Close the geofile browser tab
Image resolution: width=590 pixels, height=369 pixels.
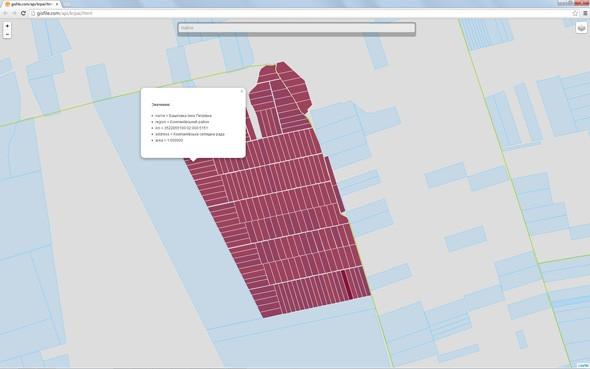pyautogui.click(x=57, y=4)
